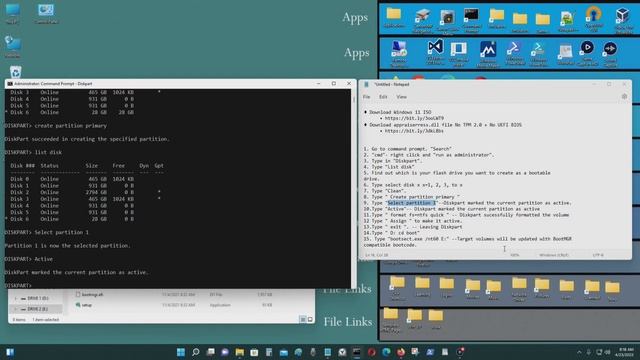Viewport: 640px width, 360px height.
Task: Switch Explorer to details view icon
Action: (303, 319)
